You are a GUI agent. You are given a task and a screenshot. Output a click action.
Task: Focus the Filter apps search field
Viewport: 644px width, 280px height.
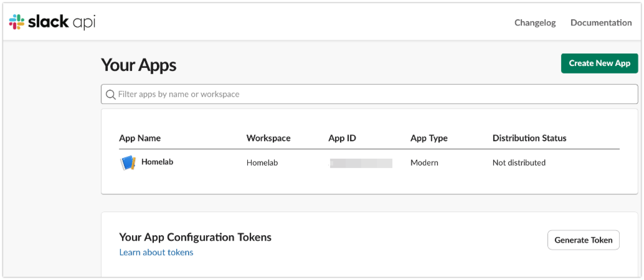(x=369, y=94)
